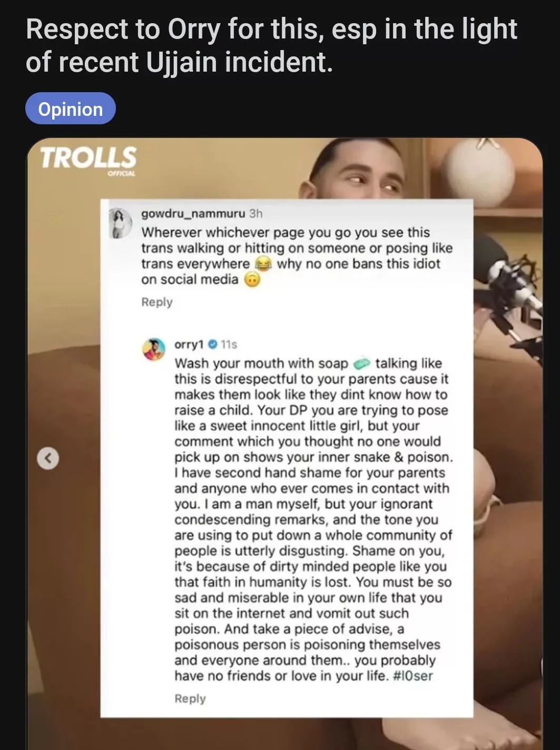Viewport: 560px width, 750px height.
Task: Tap the laughing-crying emoji in first comment
Action: 262,264
